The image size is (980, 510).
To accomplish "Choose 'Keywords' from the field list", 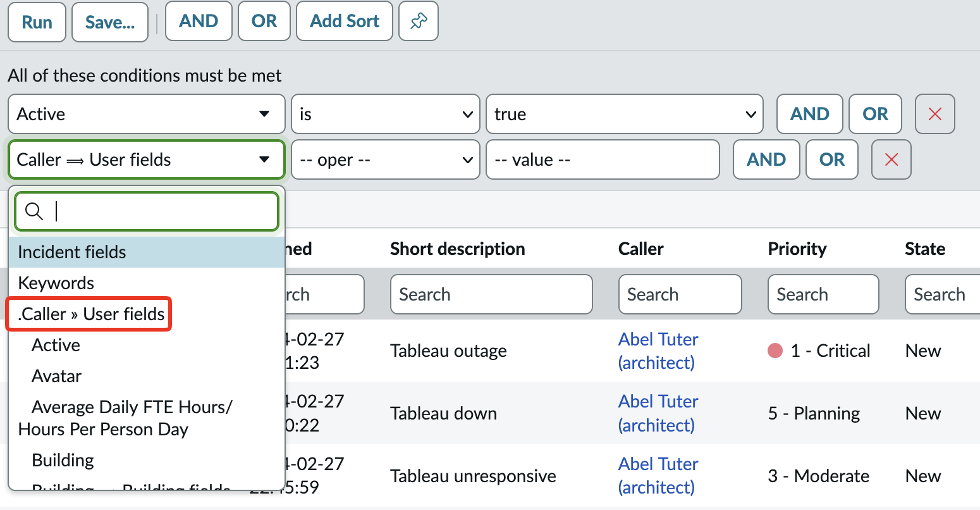I will pyautogui.click(x=56, y=283).
